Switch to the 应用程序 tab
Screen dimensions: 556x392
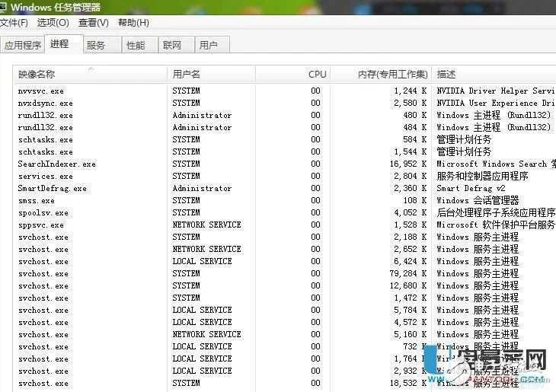pos(23,45)
